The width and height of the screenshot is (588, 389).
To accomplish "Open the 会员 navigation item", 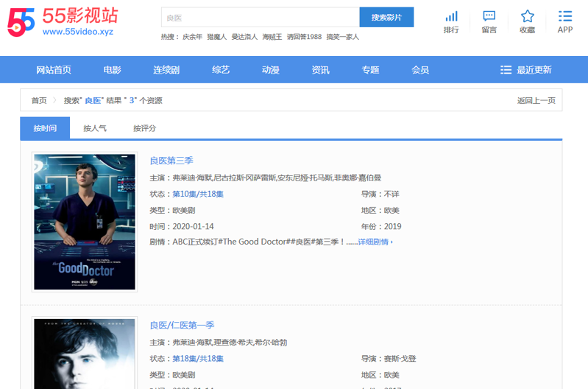I will (420, 70).
